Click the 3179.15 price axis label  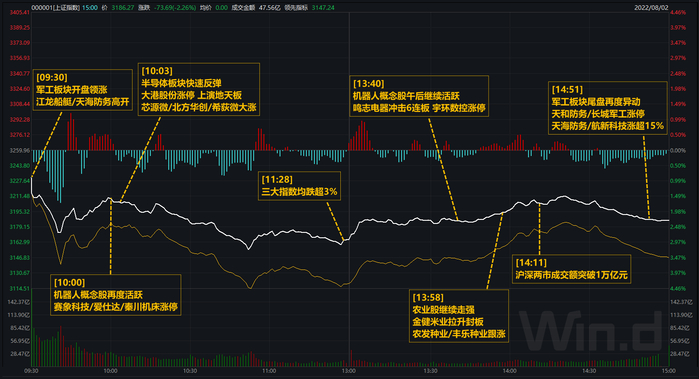coord(20,227)
